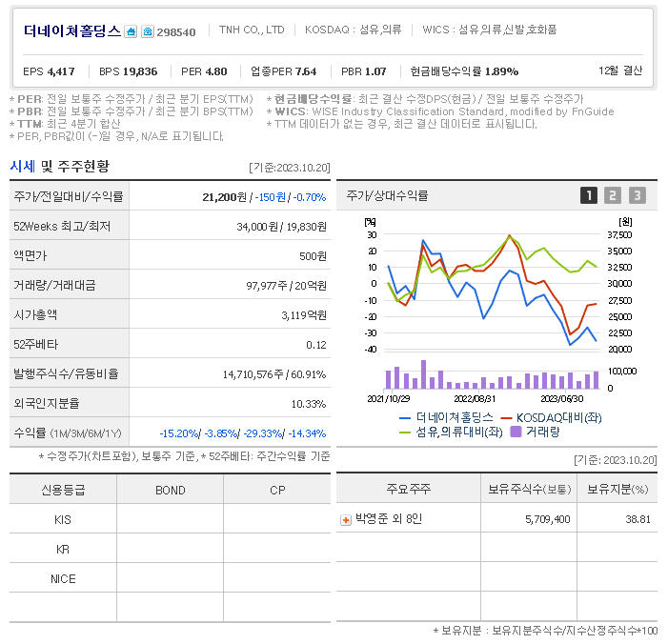
Task: Open the company homepage house icon
Action: [131, 31]
